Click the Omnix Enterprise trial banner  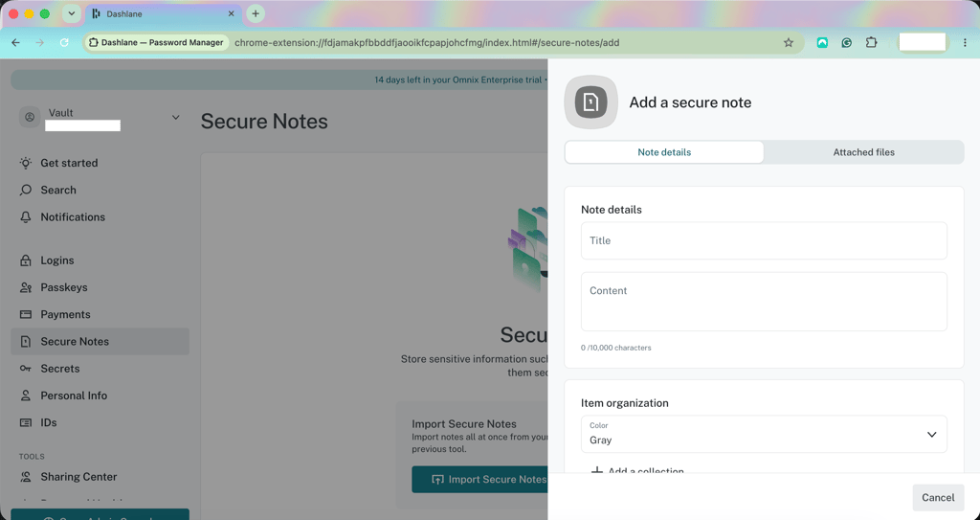coord(279,79)
